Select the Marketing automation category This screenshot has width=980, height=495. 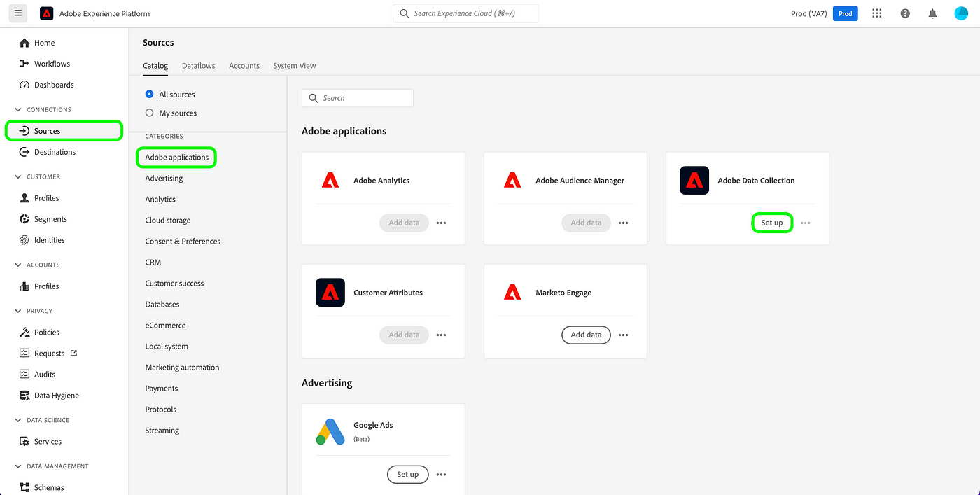point(182,368)
